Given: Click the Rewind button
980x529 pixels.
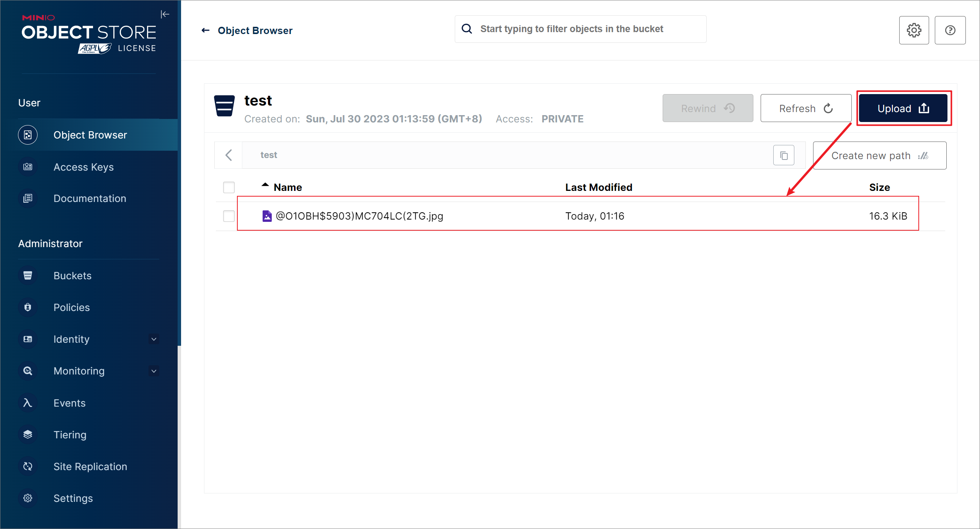Looking at the screenshot, I should 708,108.
